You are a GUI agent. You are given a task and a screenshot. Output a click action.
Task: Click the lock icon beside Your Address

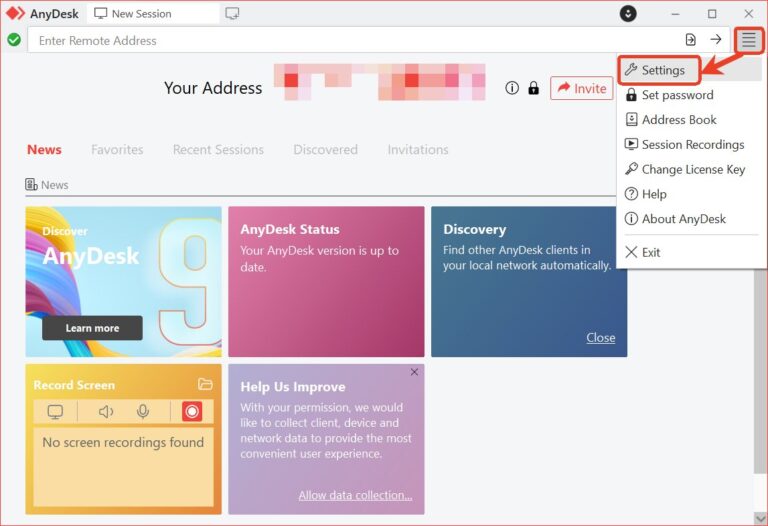[x=533, y=88]
